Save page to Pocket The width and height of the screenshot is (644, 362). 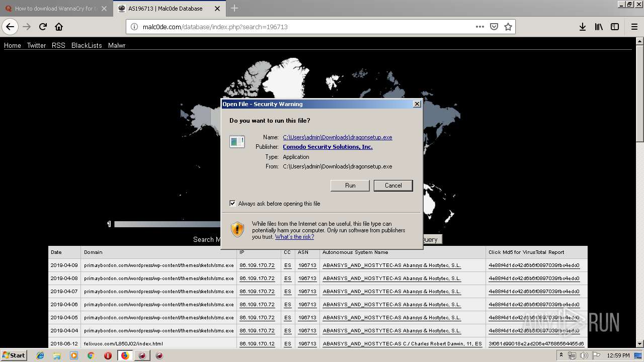[x=494, y=27]
